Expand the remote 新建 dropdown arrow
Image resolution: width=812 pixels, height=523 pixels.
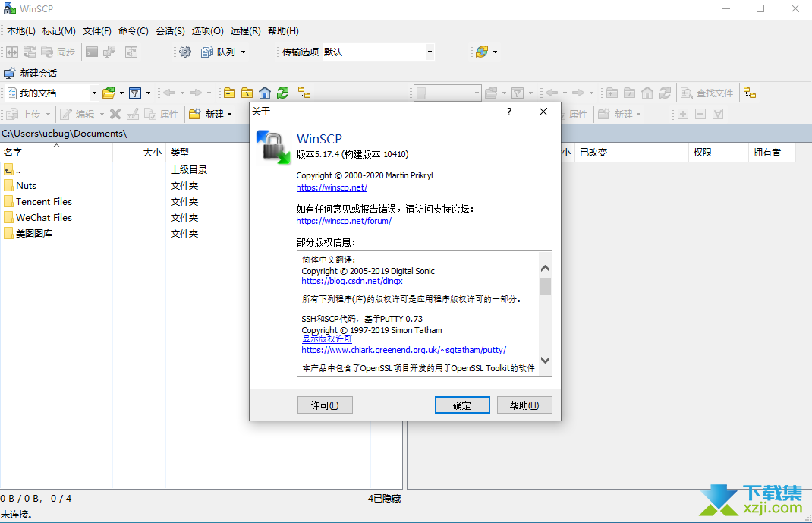638,114
